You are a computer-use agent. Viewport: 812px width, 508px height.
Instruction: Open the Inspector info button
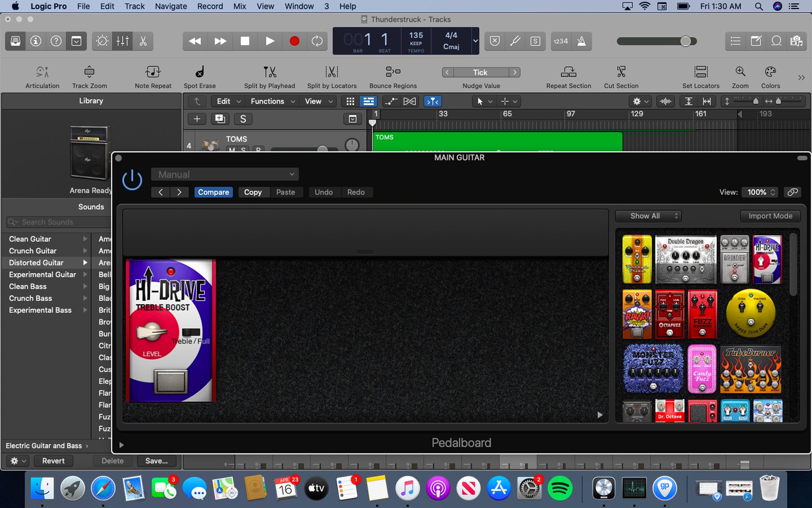(x=36, y=41)
